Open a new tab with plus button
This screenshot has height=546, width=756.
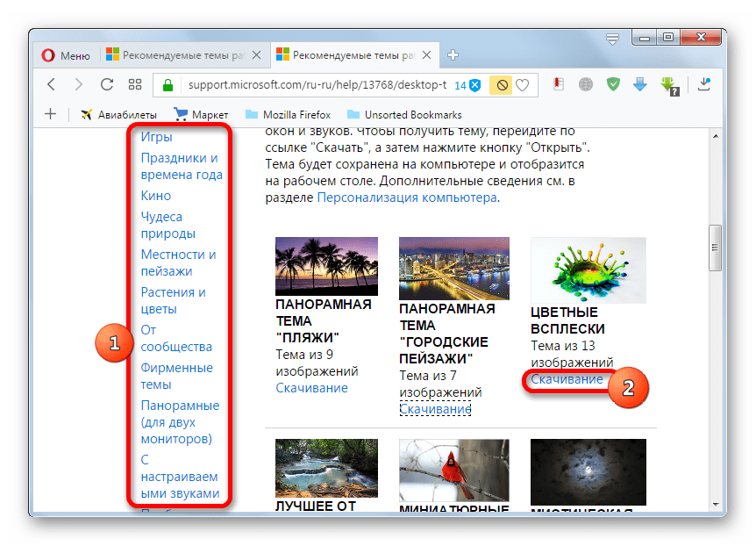pyautogui.click(x=453, y=55)
